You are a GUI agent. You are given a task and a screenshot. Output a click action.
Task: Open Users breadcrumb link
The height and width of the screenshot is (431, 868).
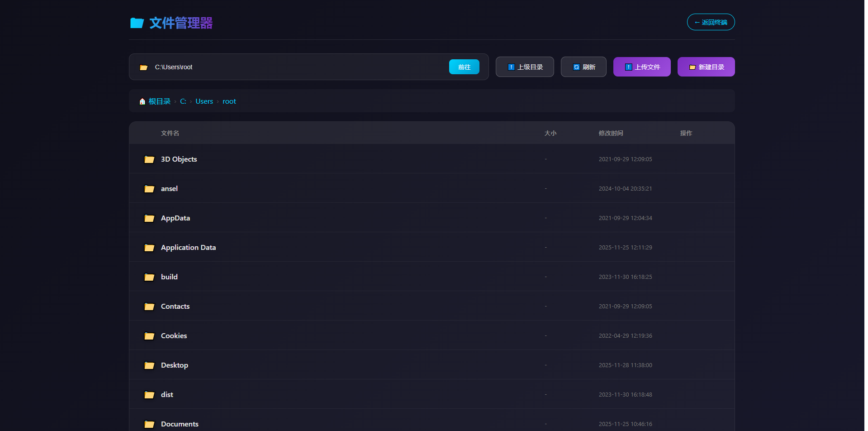(x=204, y=101)
